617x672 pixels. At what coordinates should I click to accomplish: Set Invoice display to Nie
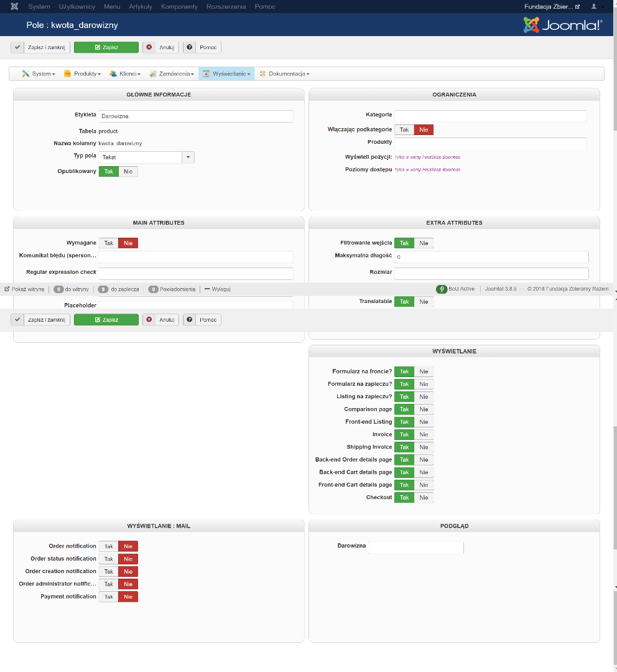click(x=424, y=434)
